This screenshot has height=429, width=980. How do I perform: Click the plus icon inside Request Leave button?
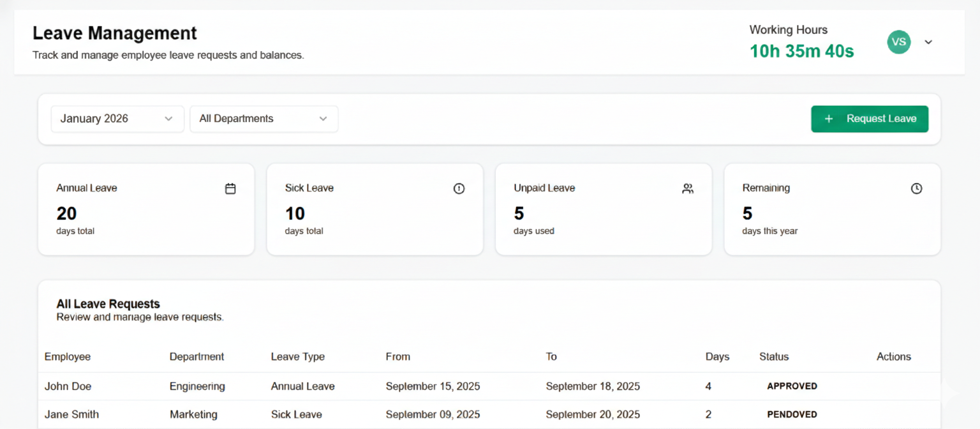click(829, 119)
